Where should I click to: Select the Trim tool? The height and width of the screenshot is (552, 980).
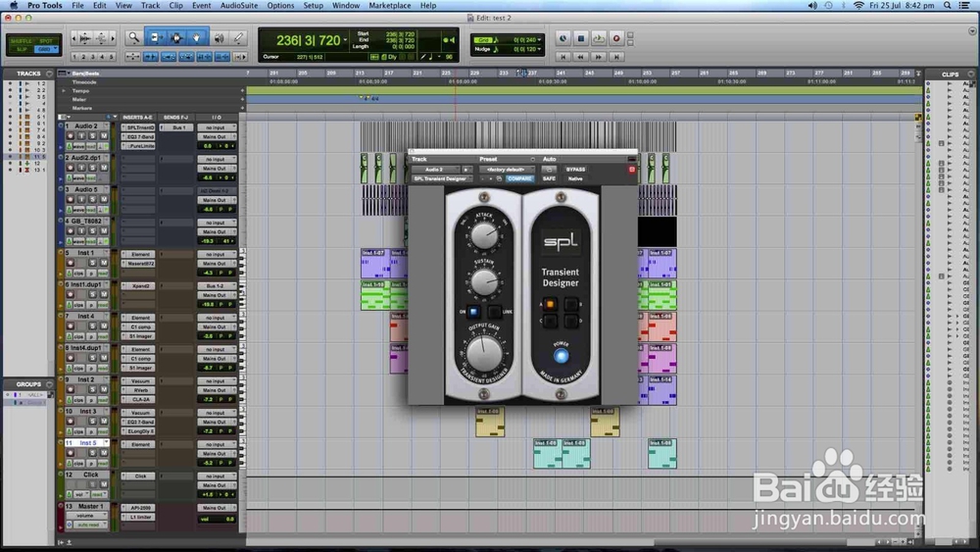pos(156,38)
